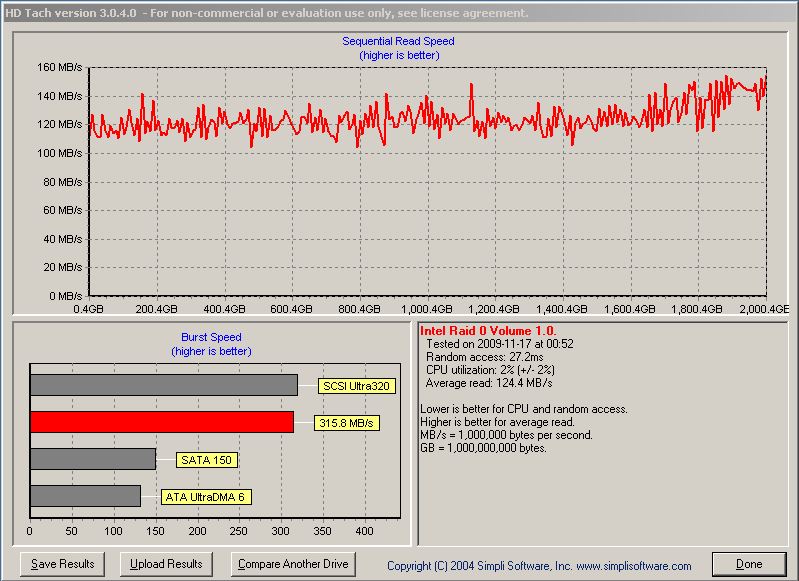Click the Burst Speed chart title
Screen dimensions: 799x581
point(211,337)
